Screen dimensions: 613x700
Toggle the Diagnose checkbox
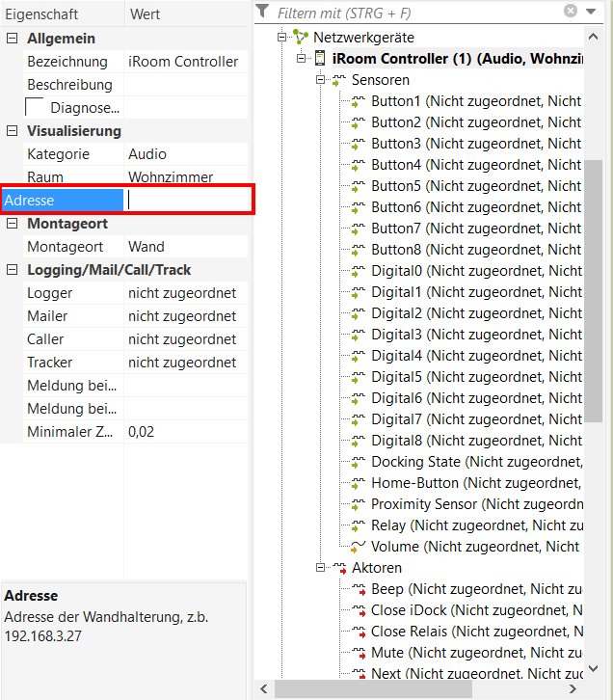click(x=35, y=107)
